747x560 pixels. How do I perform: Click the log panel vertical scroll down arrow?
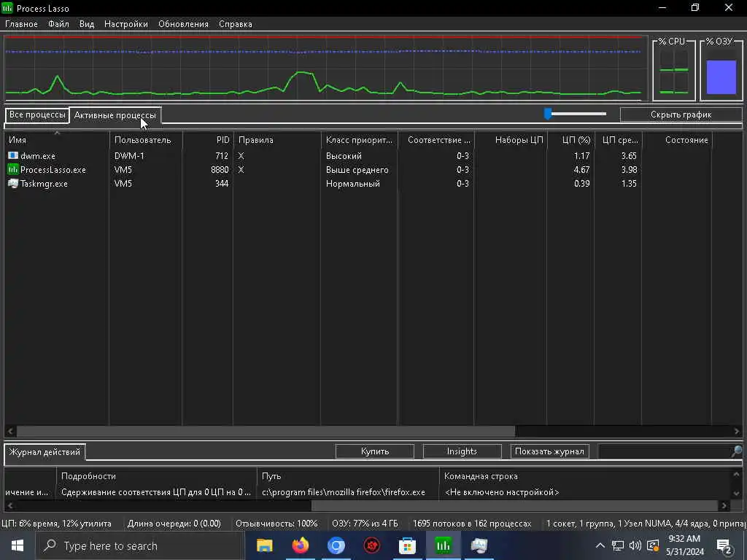pyautogui.click(x=737, y=494)
